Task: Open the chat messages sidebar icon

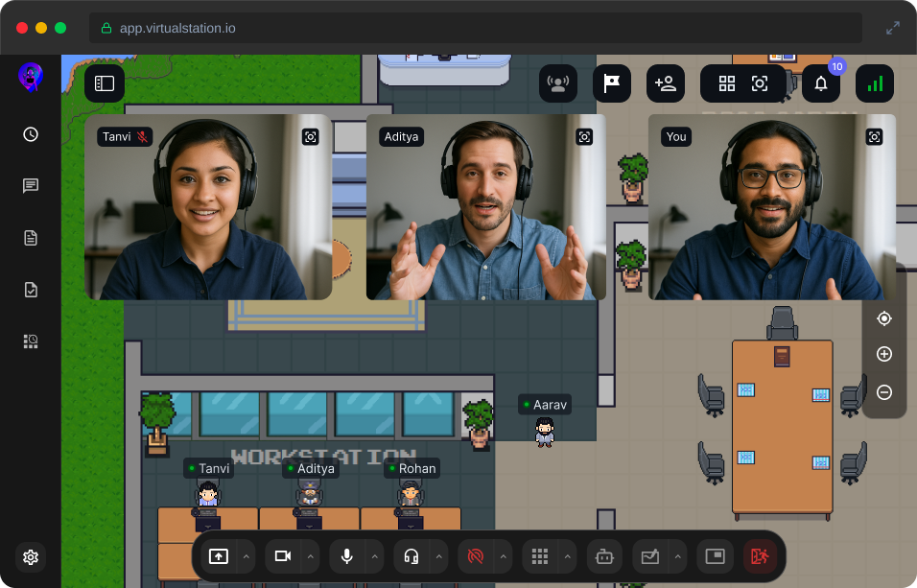Action: 31,186
